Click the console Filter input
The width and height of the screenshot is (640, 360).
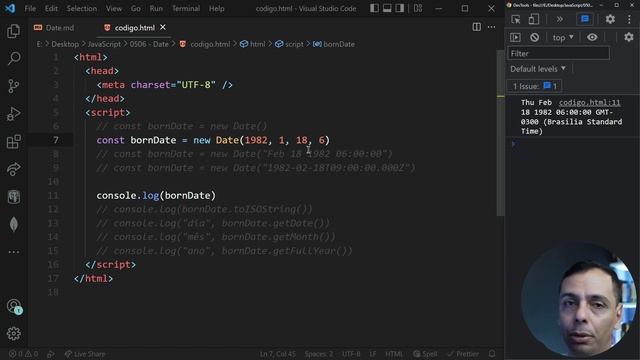(558, 53)
